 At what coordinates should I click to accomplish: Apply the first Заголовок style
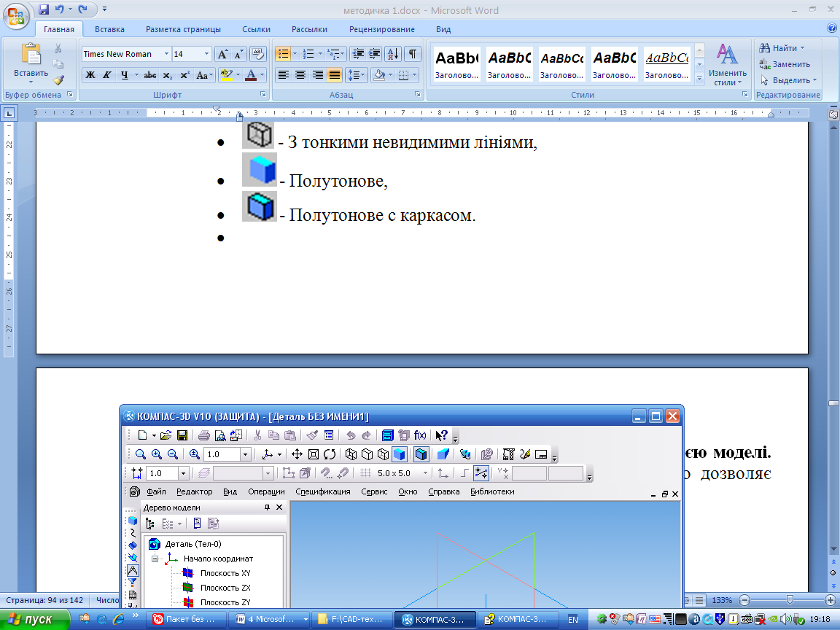click(456, 64)
